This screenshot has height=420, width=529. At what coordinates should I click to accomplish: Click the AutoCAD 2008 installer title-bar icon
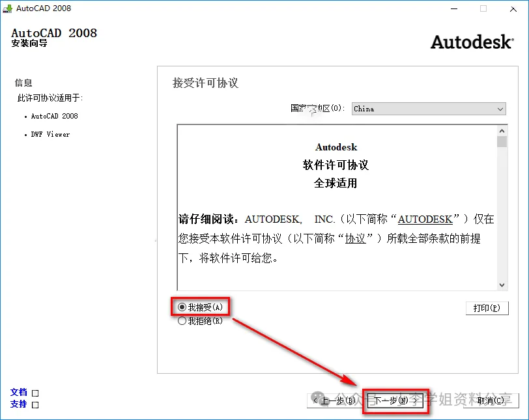point(7,8)
